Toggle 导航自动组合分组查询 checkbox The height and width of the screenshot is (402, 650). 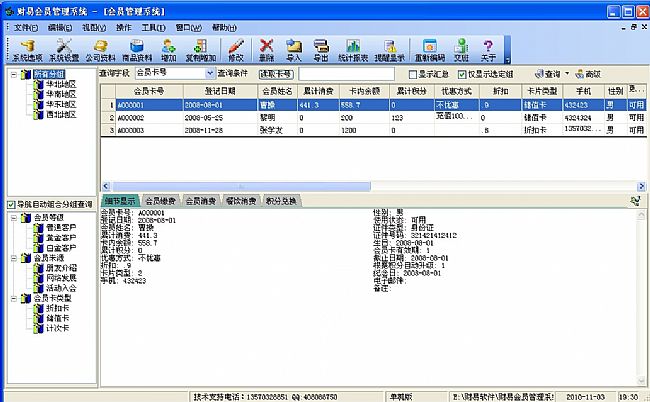tap(11, 205)
